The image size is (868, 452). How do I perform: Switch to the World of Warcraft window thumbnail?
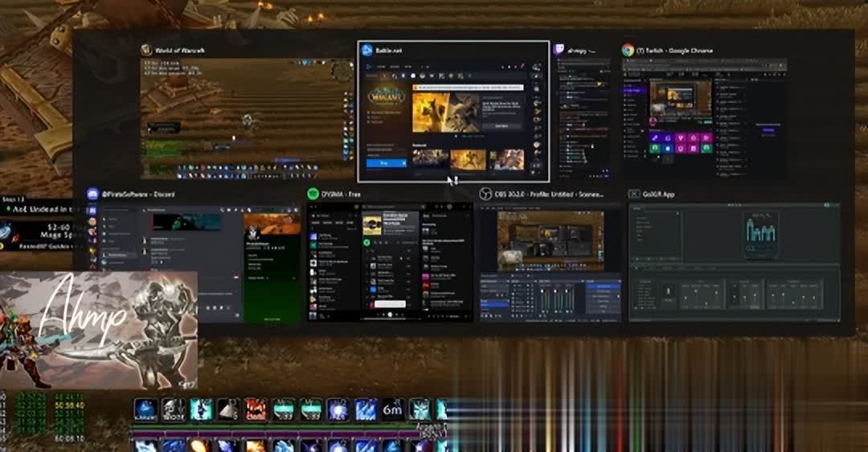pos(247,118)
